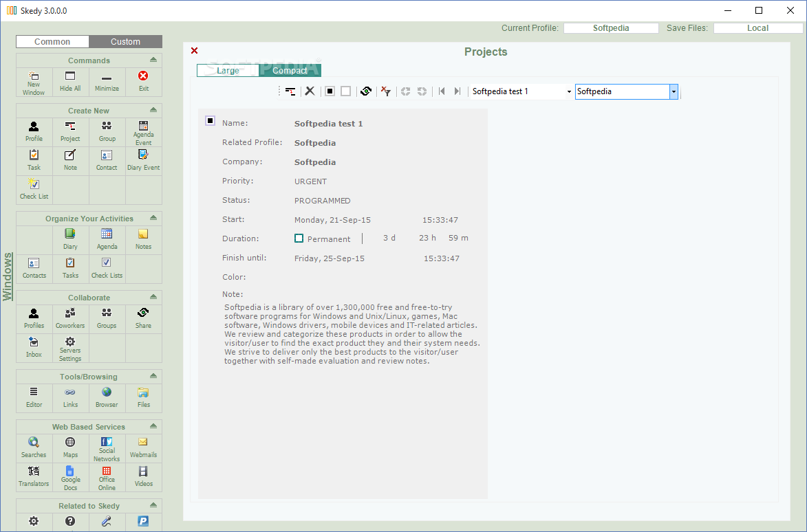Viewport: 807px width, 532px height.
Task: Create a new Profile
Action: [x=34, y=132]
